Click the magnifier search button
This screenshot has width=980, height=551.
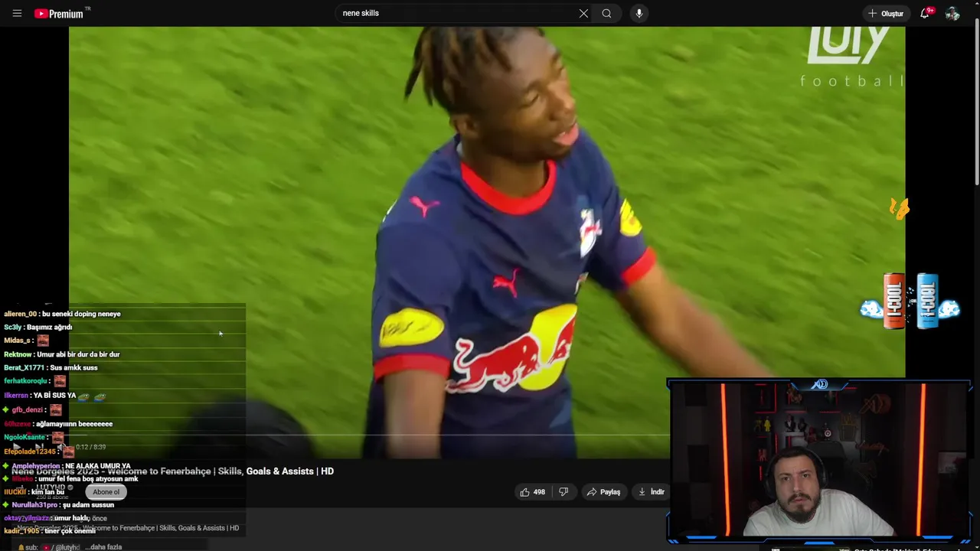click(606, 13)
